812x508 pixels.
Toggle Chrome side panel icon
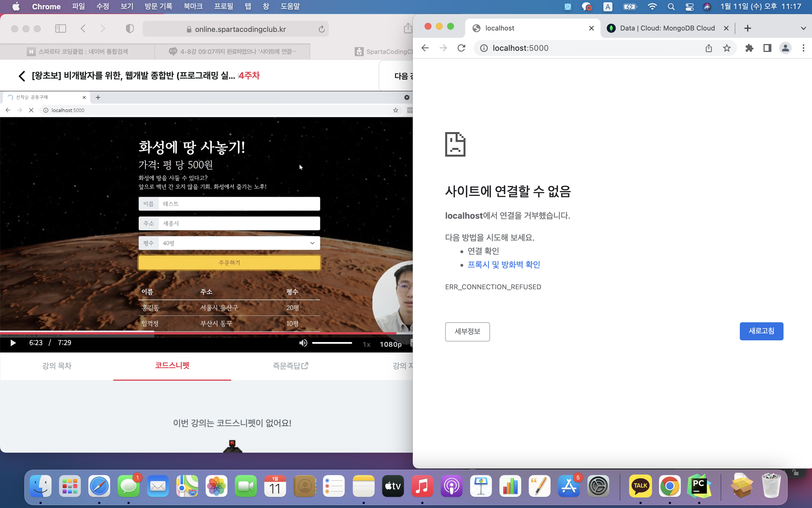tap(767, 48)
